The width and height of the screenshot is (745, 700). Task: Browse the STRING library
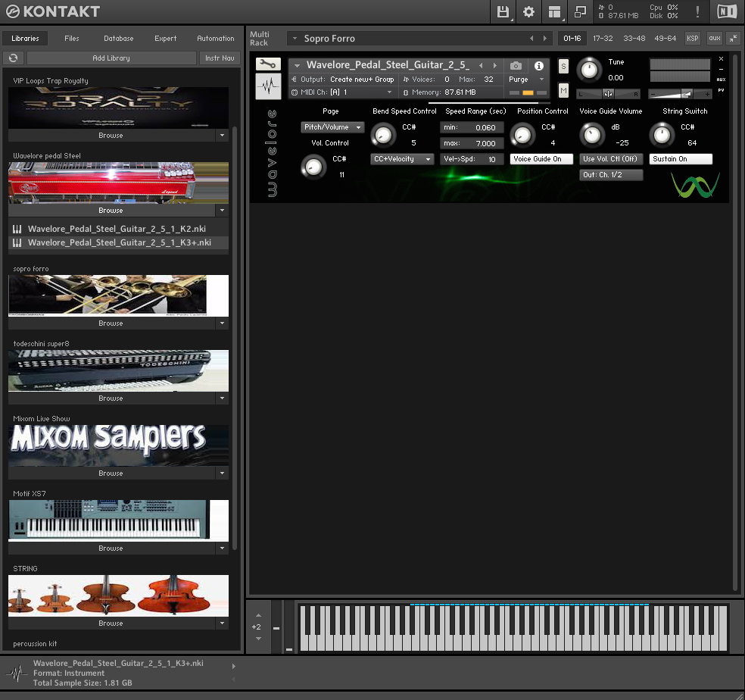[x=111, y=623]
